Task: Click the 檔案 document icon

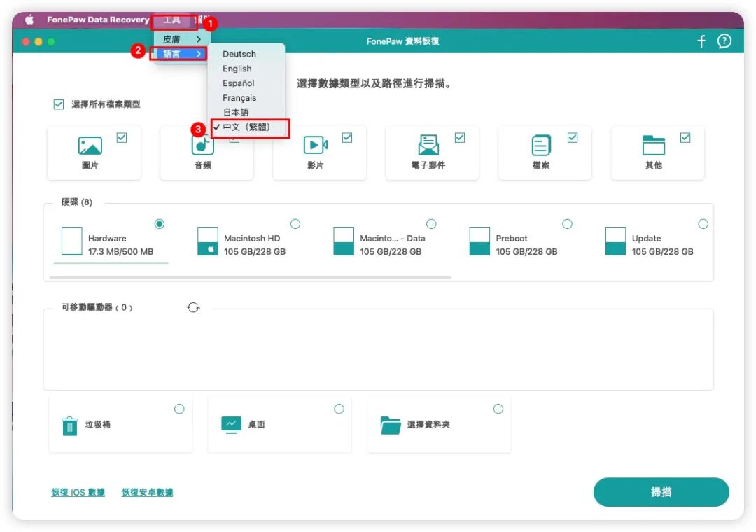Action: point(541,145)
